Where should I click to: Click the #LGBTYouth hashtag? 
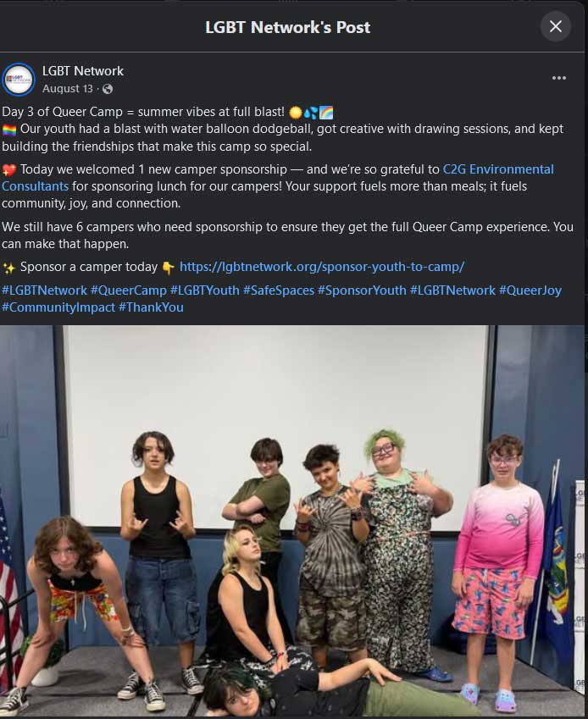204,290
